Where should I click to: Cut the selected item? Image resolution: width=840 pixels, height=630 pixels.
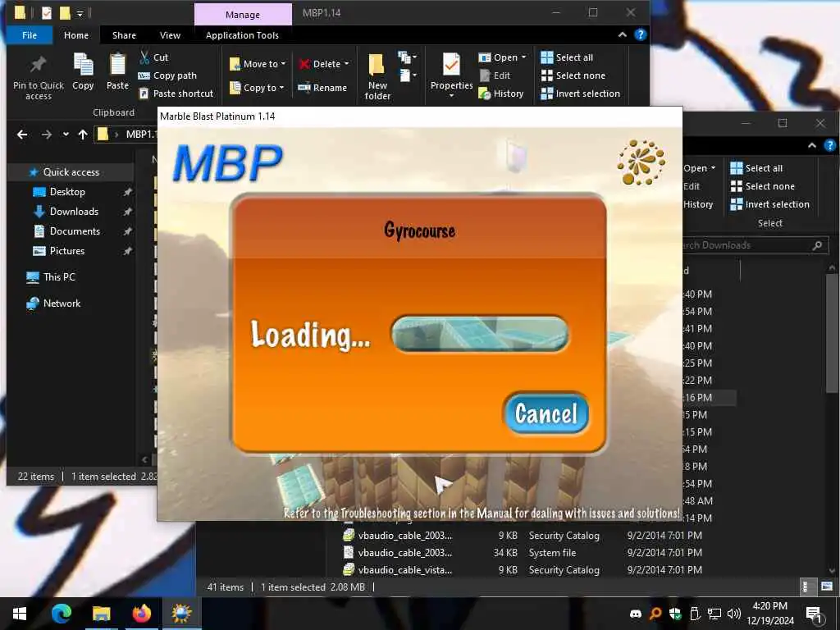tap(153, 57)
